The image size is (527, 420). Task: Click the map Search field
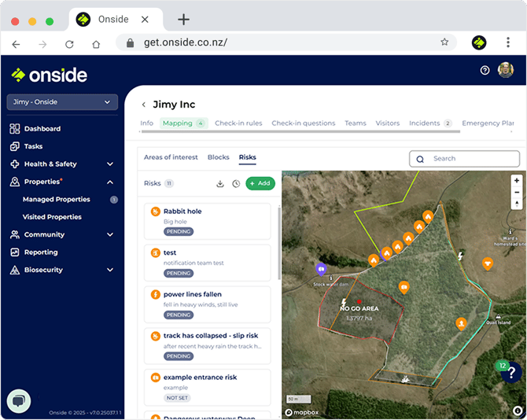[464, 159]
